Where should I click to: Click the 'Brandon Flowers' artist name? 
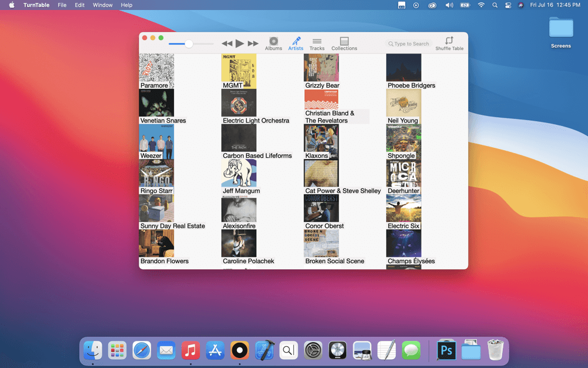164,261
